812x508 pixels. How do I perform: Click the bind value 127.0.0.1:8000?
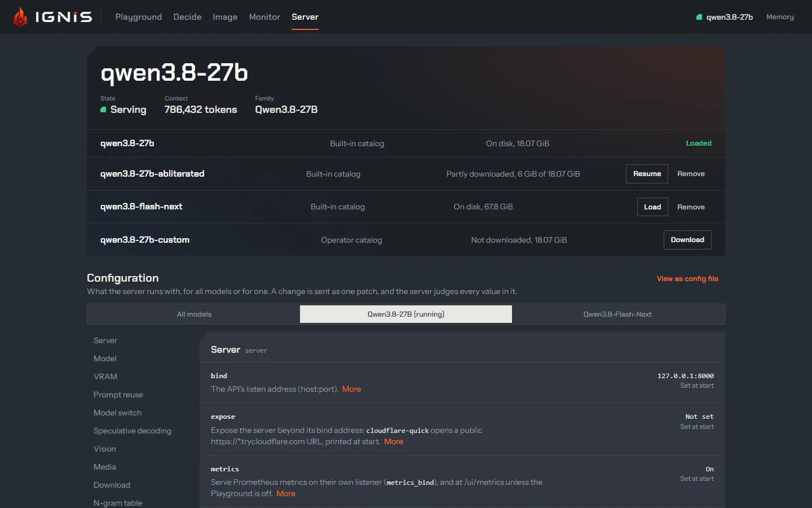point(686,376)
